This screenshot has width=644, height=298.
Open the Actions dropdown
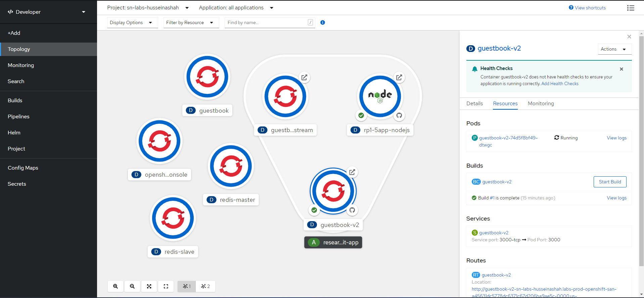tap(614, 49)
